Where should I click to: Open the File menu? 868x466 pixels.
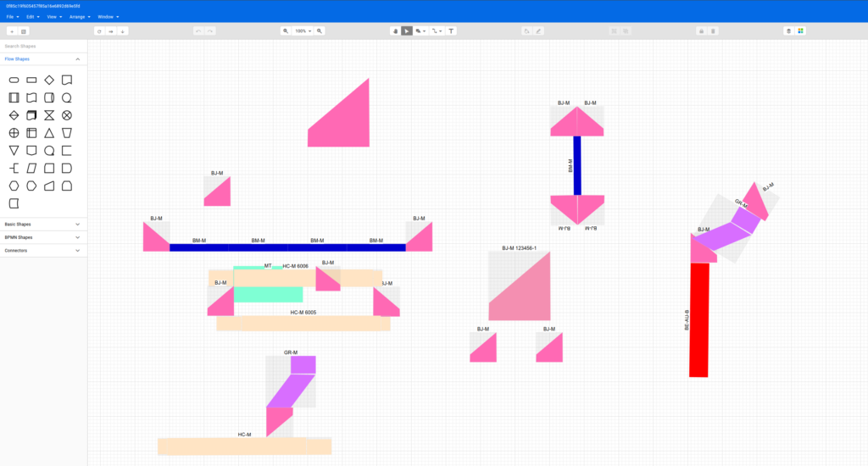pyautogui.click(x=12, y=16)
